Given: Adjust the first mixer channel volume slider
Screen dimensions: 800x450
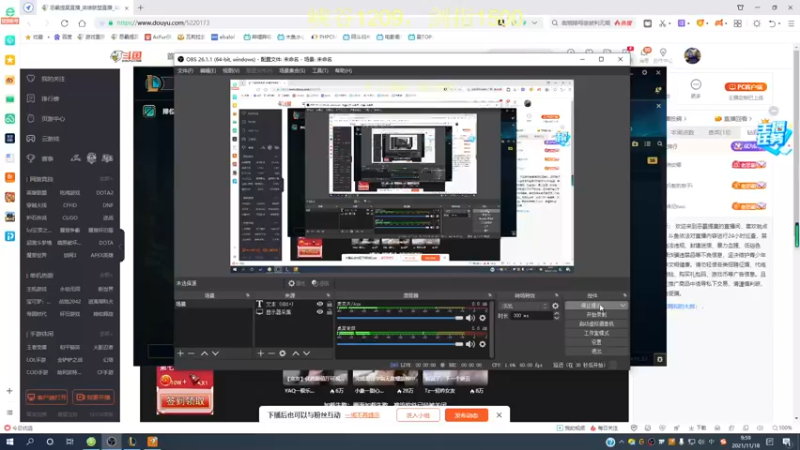Looking at the screenshot, I should tap(399, 318).
